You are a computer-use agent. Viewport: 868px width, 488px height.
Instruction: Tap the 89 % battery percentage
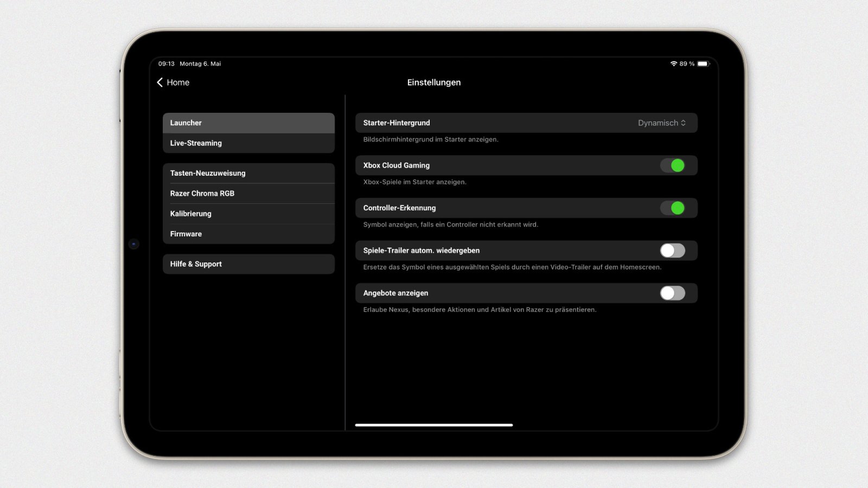tap(687, 63)
